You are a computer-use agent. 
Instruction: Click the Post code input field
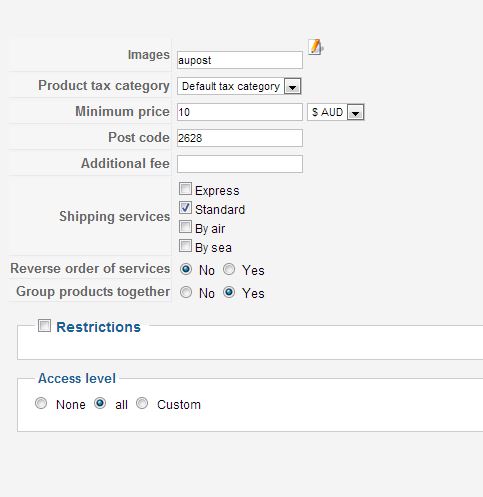click(x=240, y=138)
